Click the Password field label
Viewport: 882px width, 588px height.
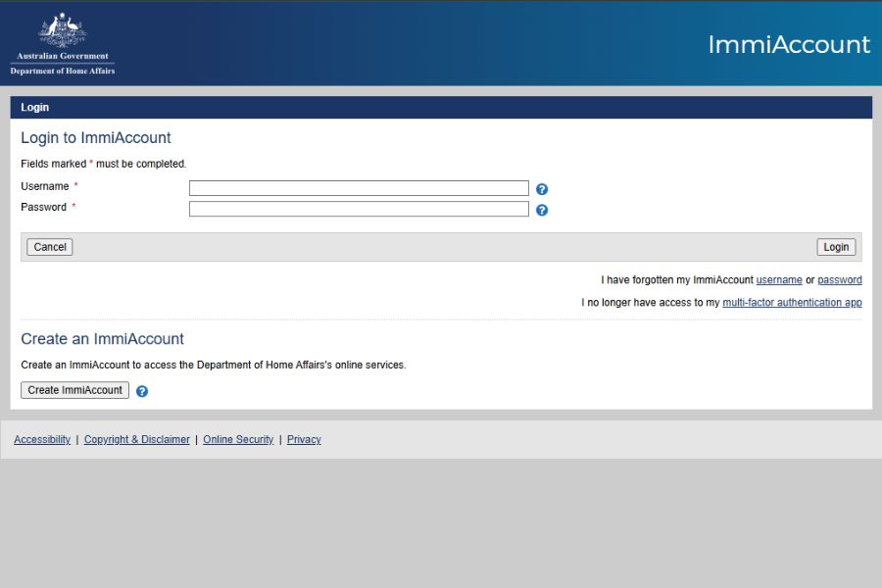pyautogui.click(x=44, y=207)
